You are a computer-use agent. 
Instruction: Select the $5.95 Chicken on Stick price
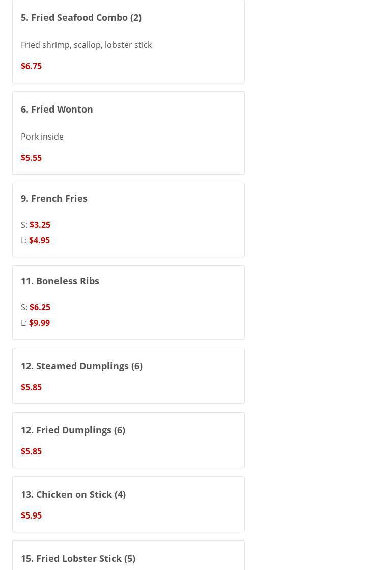(x=31, y=515)
